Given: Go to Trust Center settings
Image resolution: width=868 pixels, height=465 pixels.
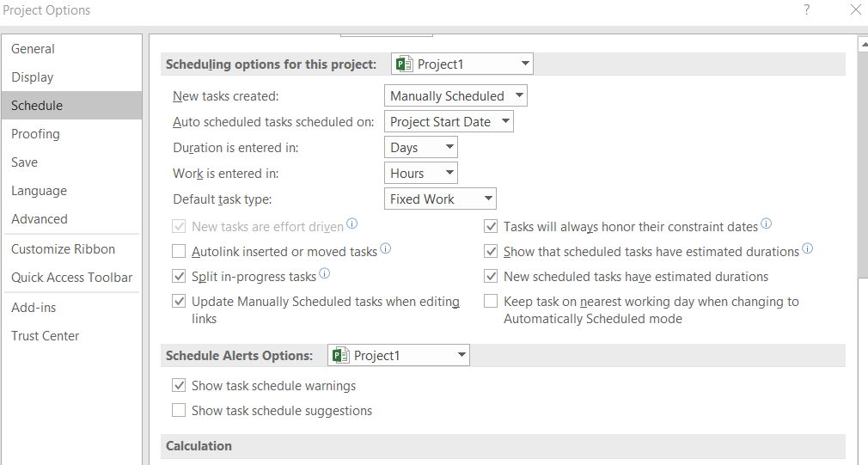Looking at the screenshot, I should coord(45,336).
